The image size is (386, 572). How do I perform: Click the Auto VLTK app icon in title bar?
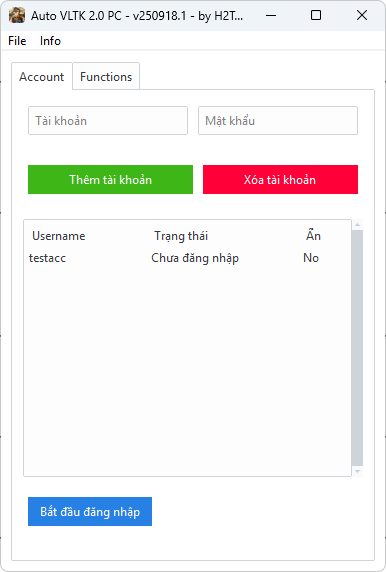click(x=17, y=15)
